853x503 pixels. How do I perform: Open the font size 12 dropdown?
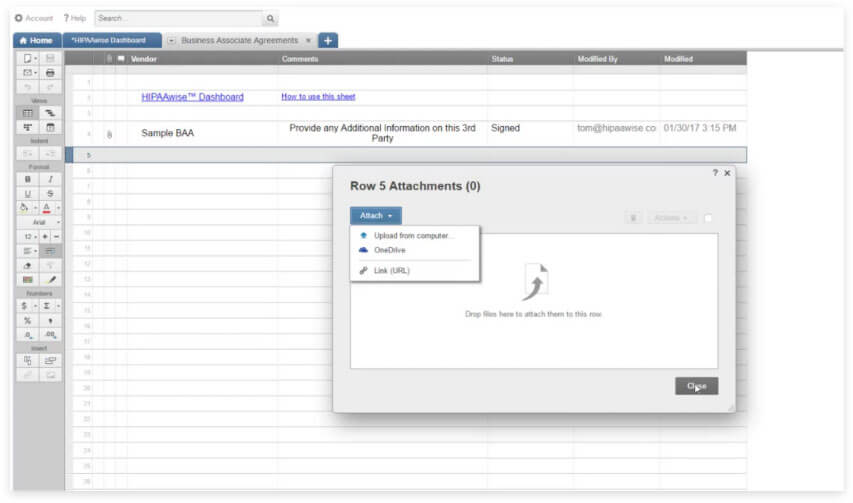pos(28,237)
